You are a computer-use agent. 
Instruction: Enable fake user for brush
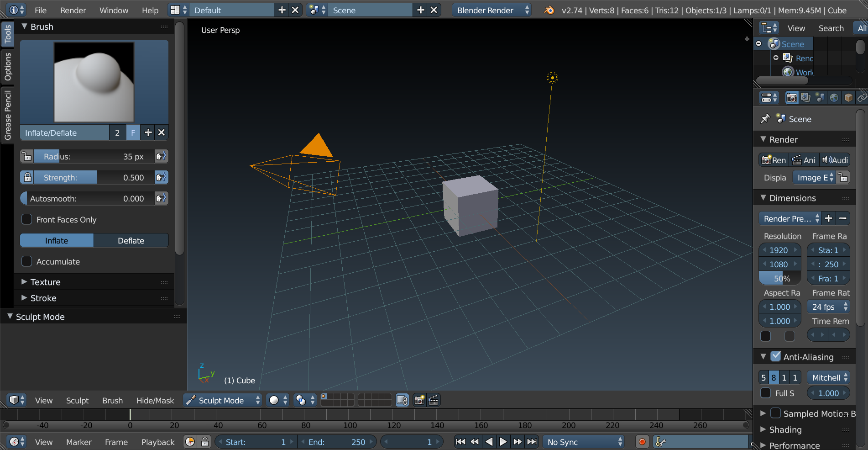(x=133, y=132)
